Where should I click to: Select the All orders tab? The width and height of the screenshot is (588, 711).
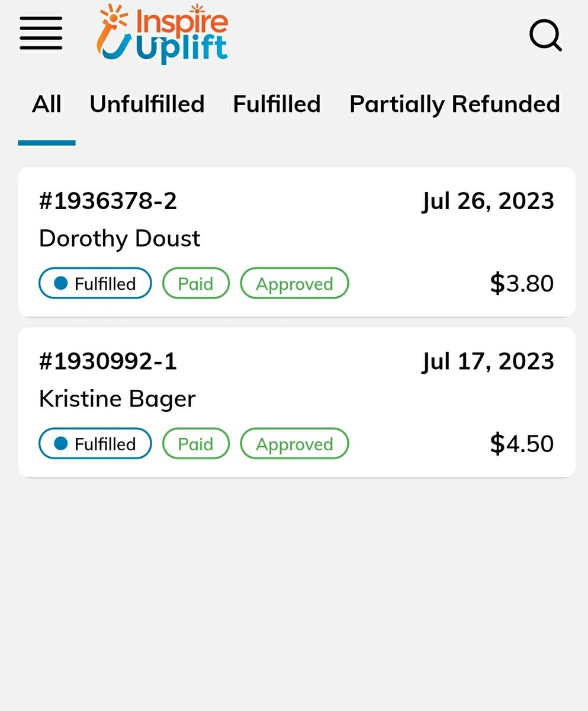(x=47, y=104)
